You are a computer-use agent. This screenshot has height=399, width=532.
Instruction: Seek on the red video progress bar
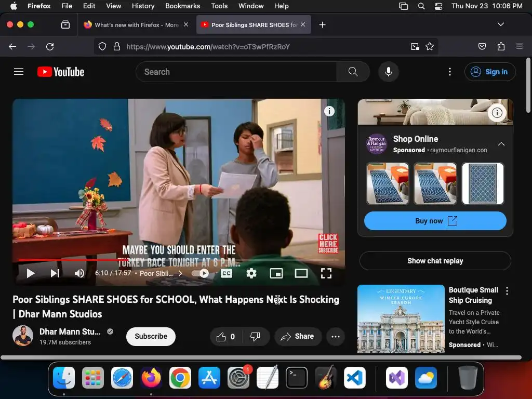click(178, 260)
